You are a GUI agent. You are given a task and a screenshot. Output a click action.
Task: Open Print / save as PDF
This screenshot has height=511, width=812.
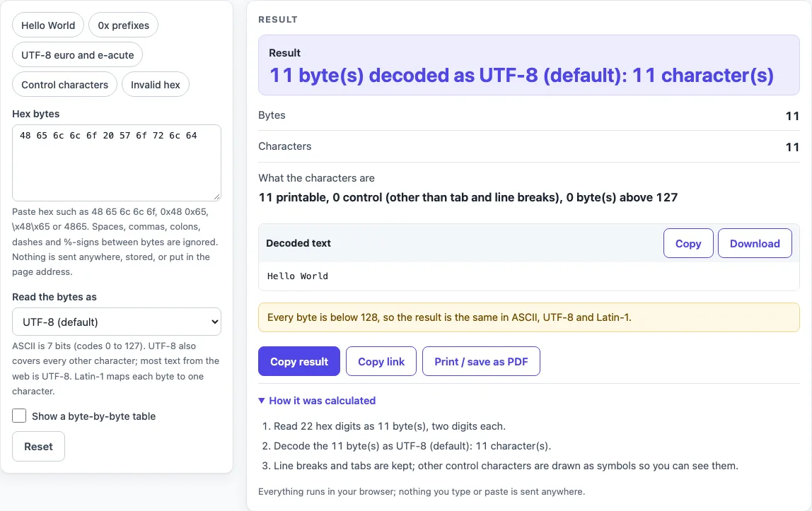pos(481,361)
